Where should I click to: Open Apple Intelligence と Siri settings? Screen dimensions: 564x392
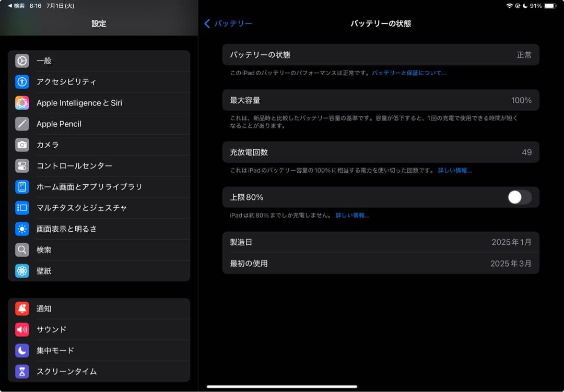[x=21, y=103]
